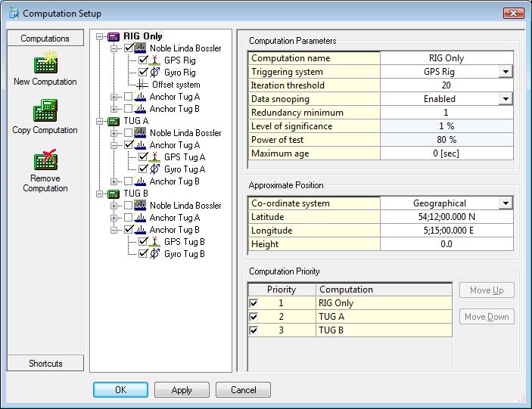Click the GPS Rig antenna icon
The width and height of the screenshot is (532, 409).
155,60
